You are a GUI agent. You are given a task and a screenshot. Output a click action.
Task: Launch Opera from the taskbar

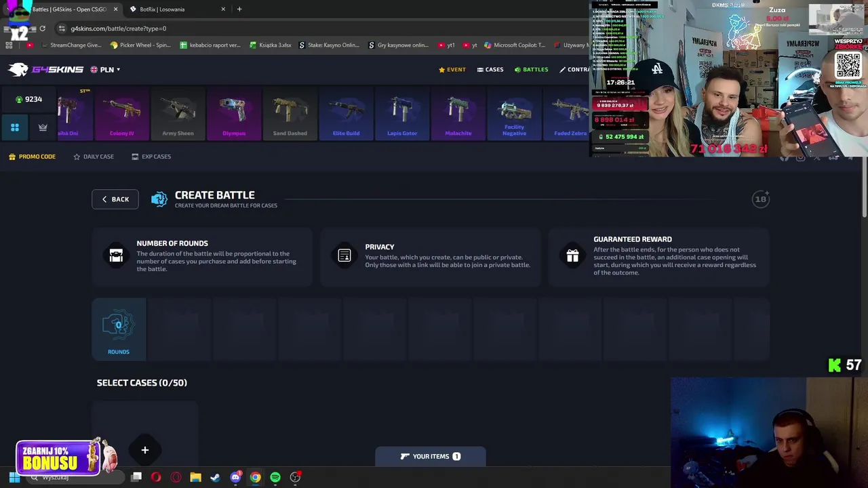(x=156, y=477)
